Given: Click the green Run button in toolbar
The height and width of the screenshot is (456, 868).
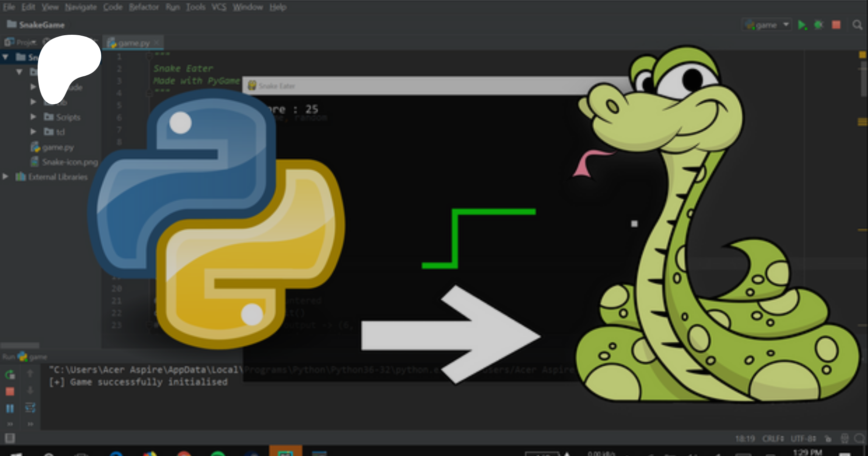Looking at the screenshot, I should click(802, 25).
